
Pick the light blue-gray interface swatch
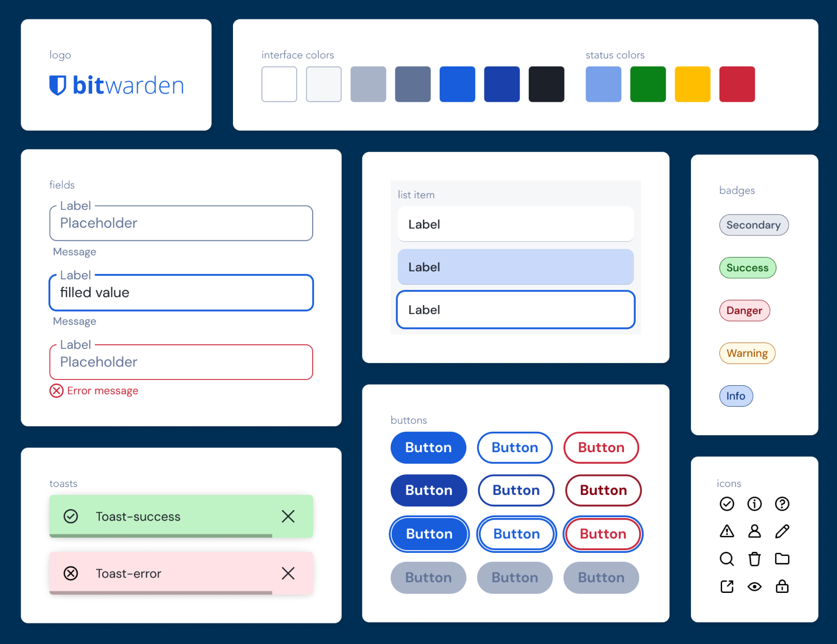coord(368,84)
